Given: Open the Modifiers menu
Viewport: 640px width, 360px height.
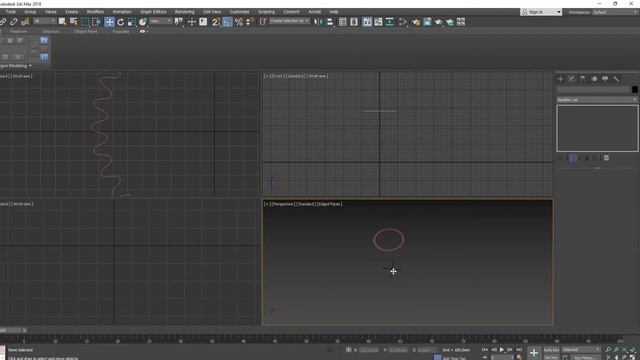Looking at the screenshot, I should tap(95, 12).
